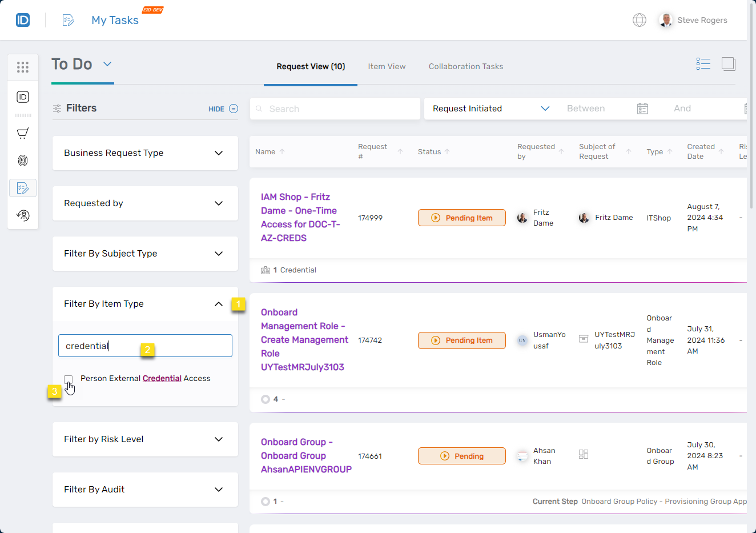Click the fingerprint icon in the sidebar
The image size is (756, 533).
[x=23, y=161]
